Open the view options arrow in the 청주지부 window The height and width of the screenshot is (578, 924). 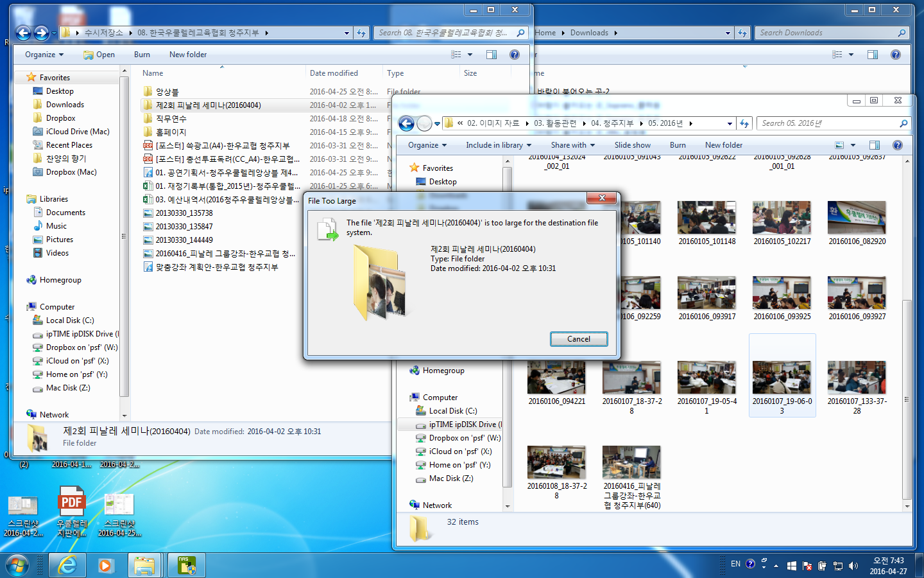click(470, 55)
